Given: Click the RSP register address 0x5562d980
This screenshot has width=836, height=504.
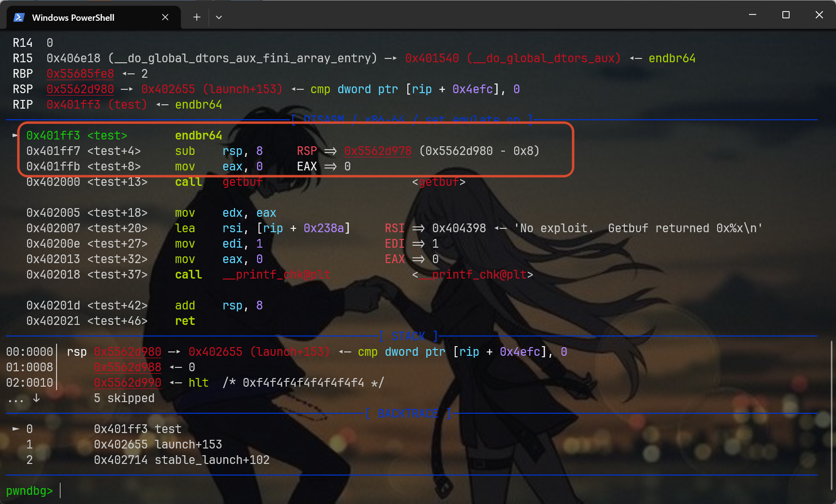Looking at the screenshot, I should [x=80, y=89].
